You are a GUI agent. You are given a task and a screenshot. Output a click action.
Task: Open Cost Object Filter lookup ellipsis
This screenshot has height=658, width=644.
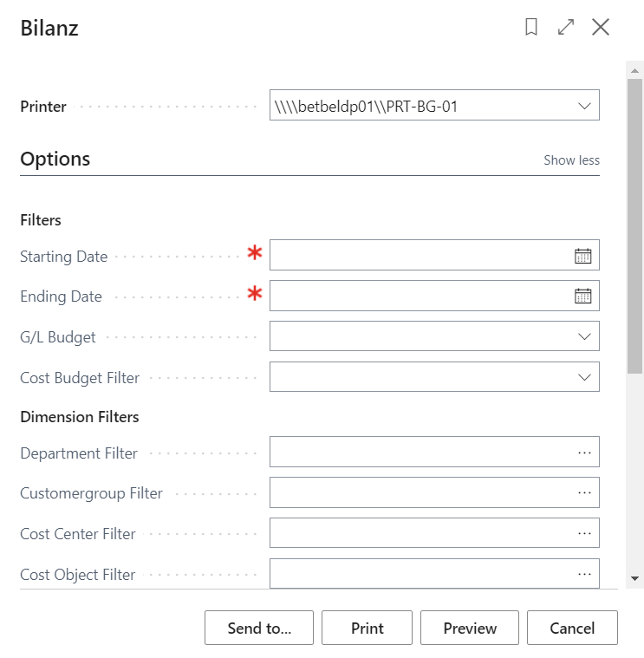pyautogui.click(x=584, y=574)
